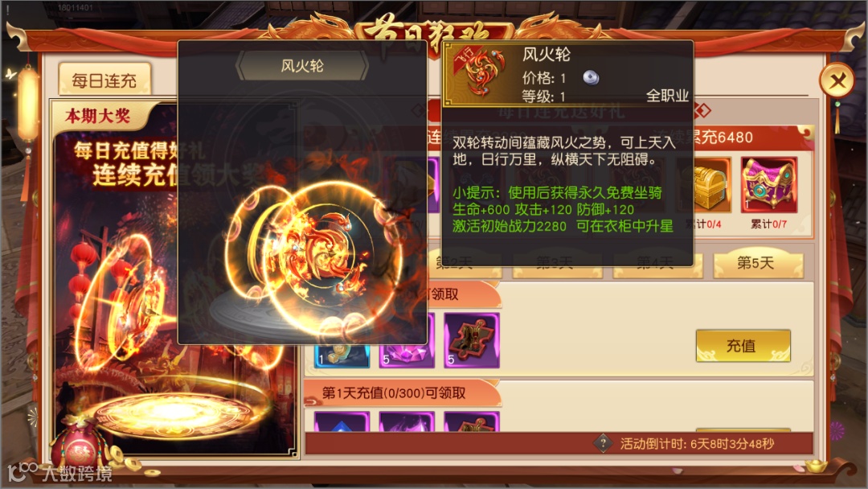Screen dimensions: 868x489
Task: Click the 第1天充值(0/300)可领取 header
Action: (x=394, y=393)
